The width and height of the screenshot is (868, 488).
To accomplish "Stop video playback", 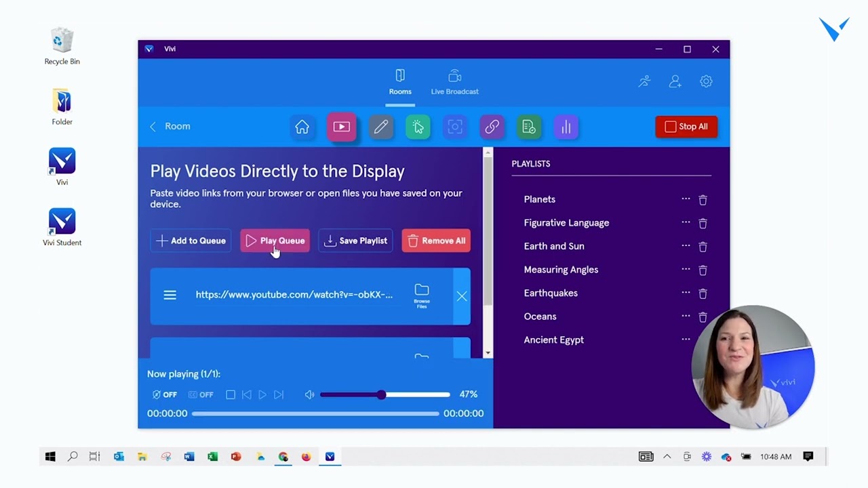I will coord(231,394).
